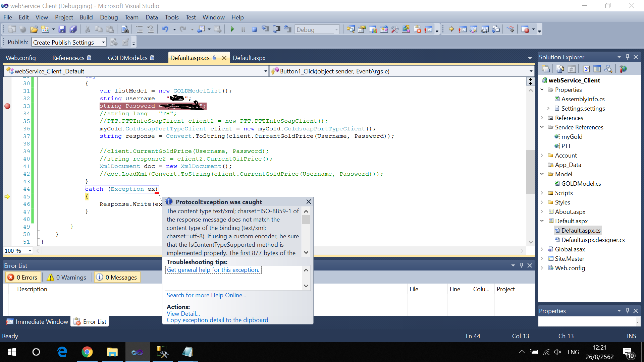
Task: Select Site.Master in Solution Explorer
Action: (x=570, y=258)
